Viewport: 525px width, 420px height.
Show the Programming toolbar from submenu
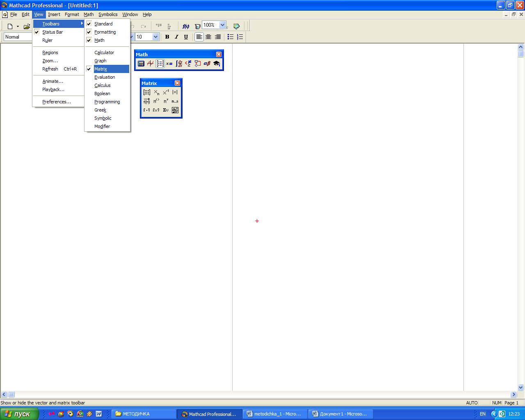coord(107,102)
